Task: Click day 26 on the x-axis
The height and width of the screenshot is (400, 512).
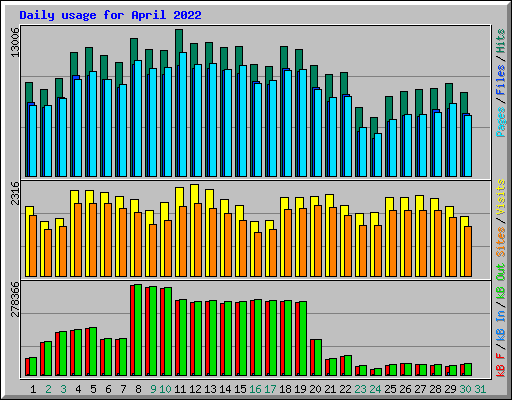Action: pos(405,389)
